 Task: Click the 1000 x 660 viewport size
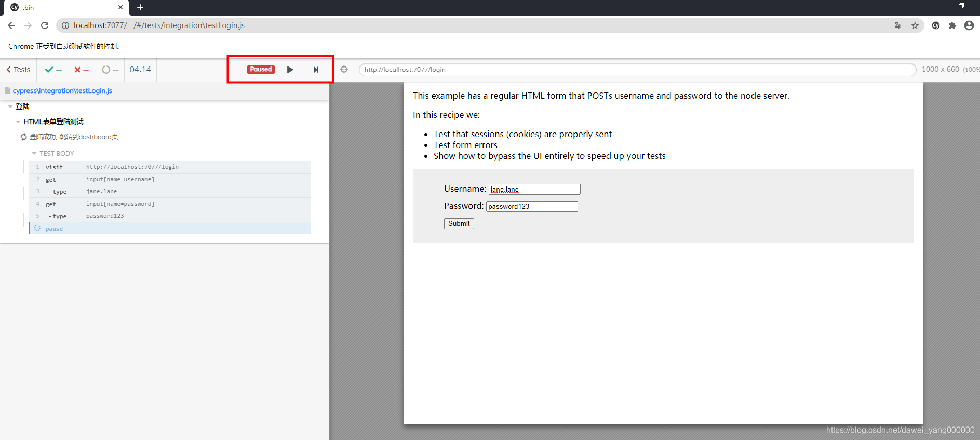point(941,69)
